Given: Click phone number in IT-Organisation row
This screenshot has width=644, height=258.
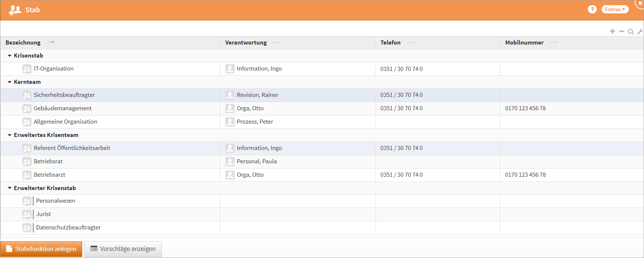Looking at the screenshot, I should [402, 69].
